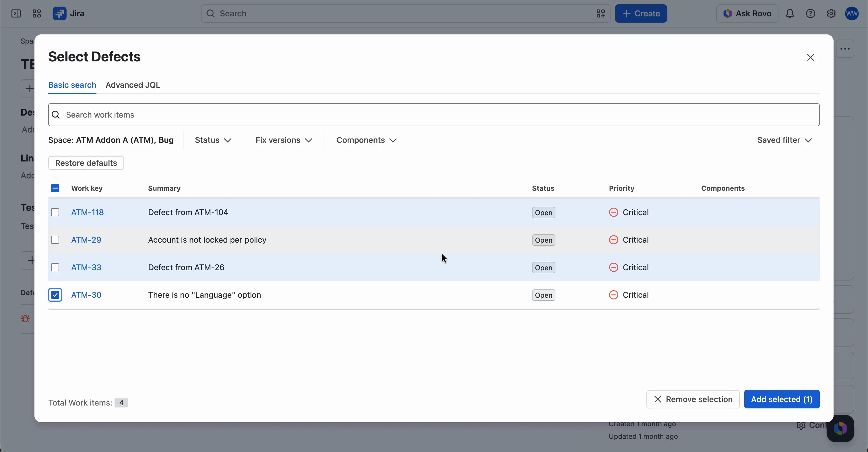868x452 pixels.
Task: Switch to the Basic search tab
Action: (72, 85)
